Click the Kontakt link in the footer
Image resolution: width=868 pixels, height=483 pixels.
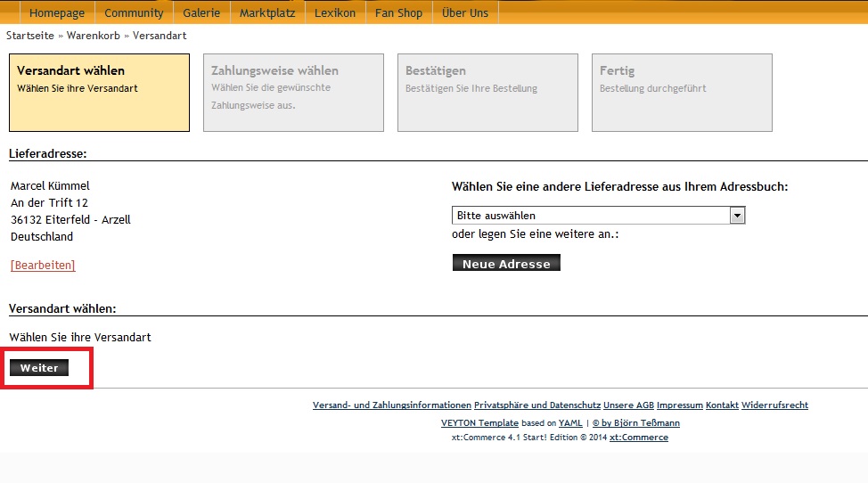[722, 405]
